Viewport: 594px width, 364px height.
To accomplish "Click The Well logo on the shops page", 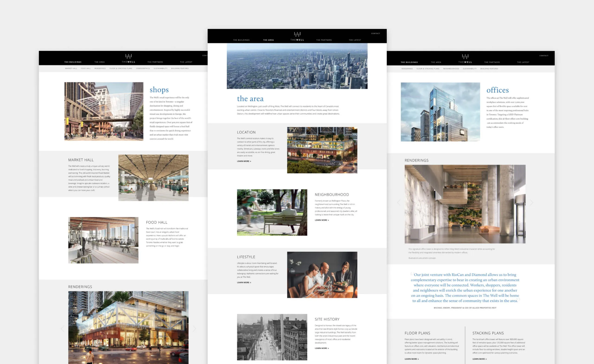I will click(128, 58).
